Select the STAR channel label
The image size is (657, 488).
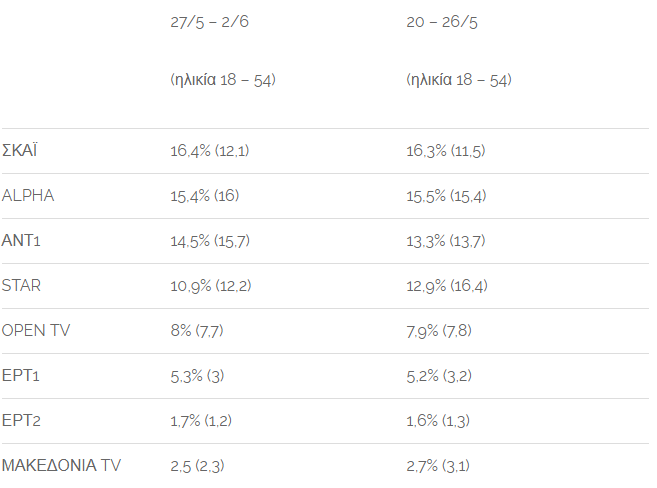[x=21, y=285]
